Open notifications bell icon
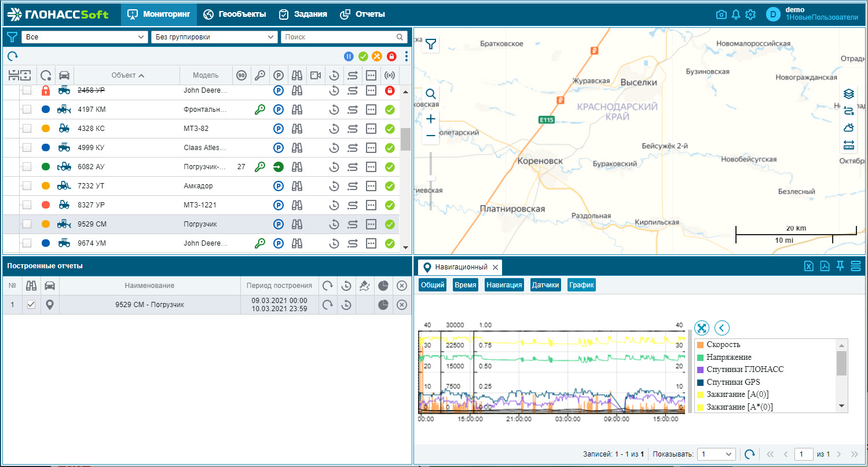The height and width of the screenshot is (467, 868). click(x=736, y=14)
